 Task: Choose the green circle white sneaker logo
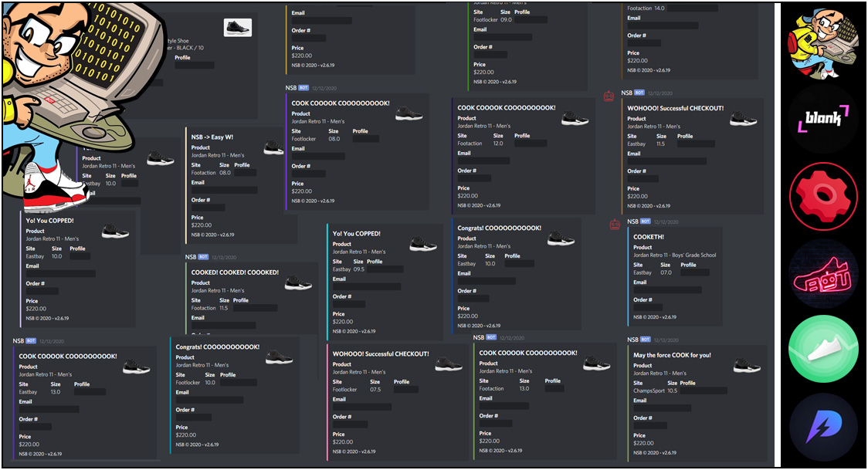click(823, 350)
